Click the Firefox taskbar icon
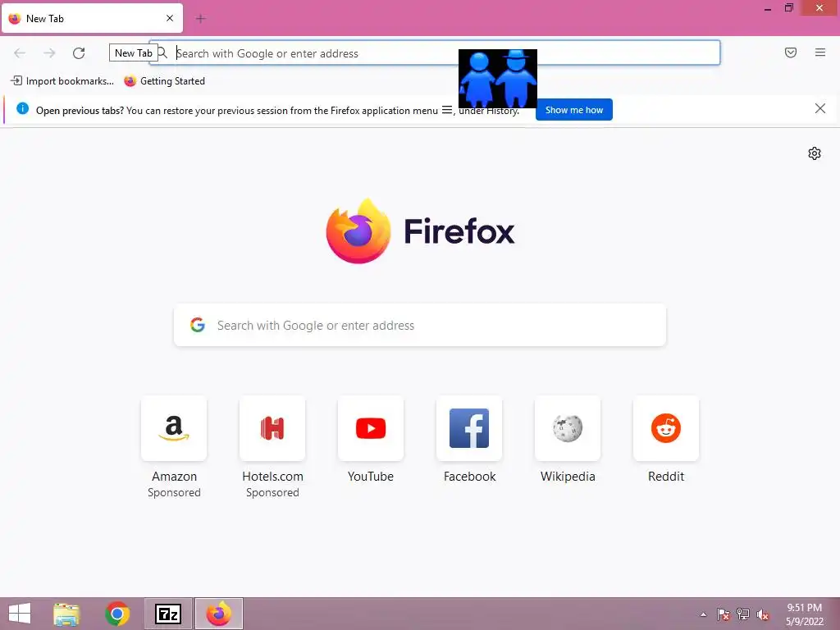Image resolution: width=840 pixels, height=630 pixels. tap(218, 614)
